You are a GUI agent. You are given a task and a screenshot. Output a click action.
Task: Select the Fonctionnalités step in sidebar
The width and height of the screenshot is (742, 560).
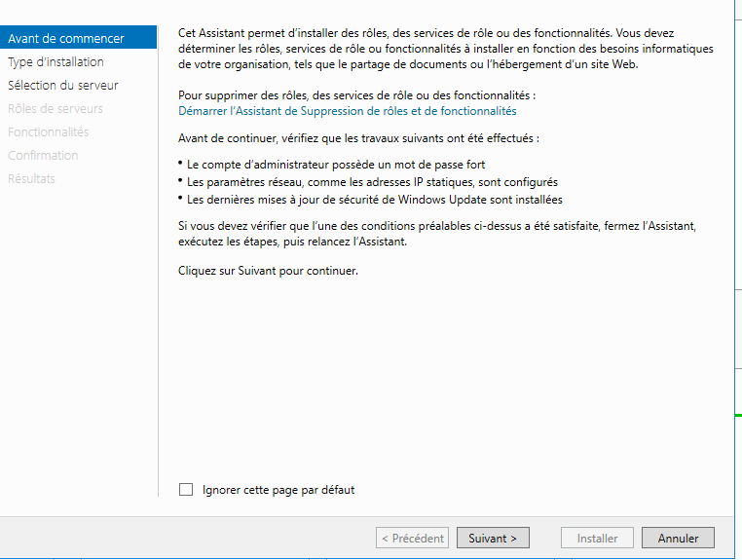(x=49, y=132)
